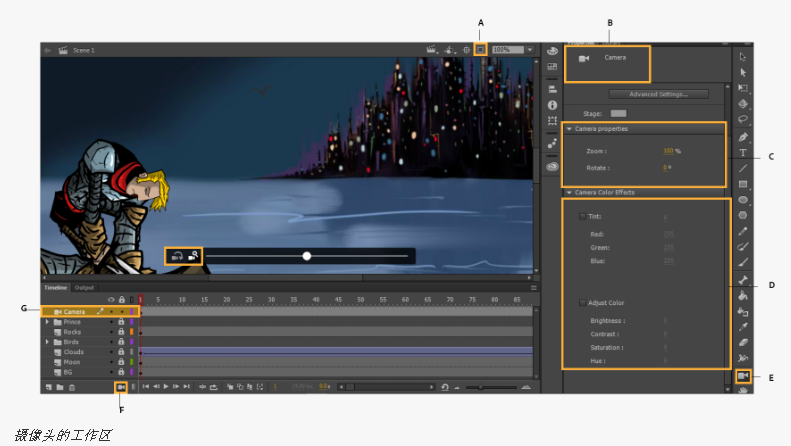Select the Camera layer in timeline

[x=90, y=312]
